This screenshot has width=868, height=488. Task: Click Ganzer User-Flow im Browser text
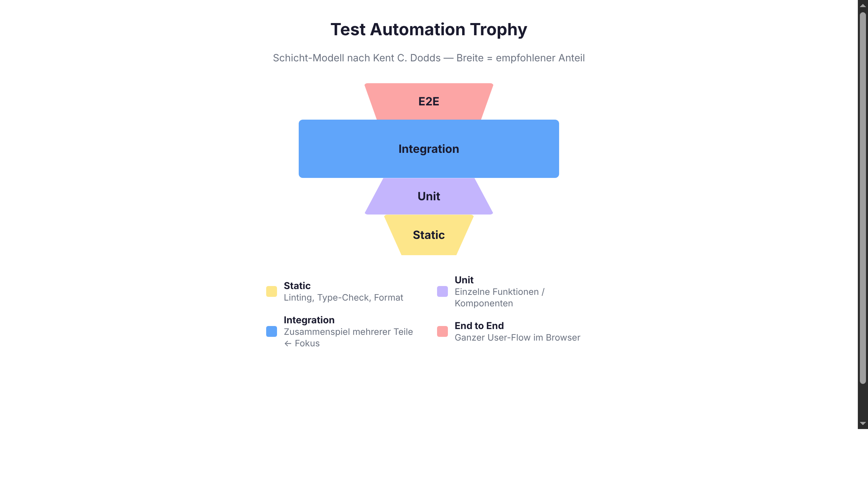(517, 338)
